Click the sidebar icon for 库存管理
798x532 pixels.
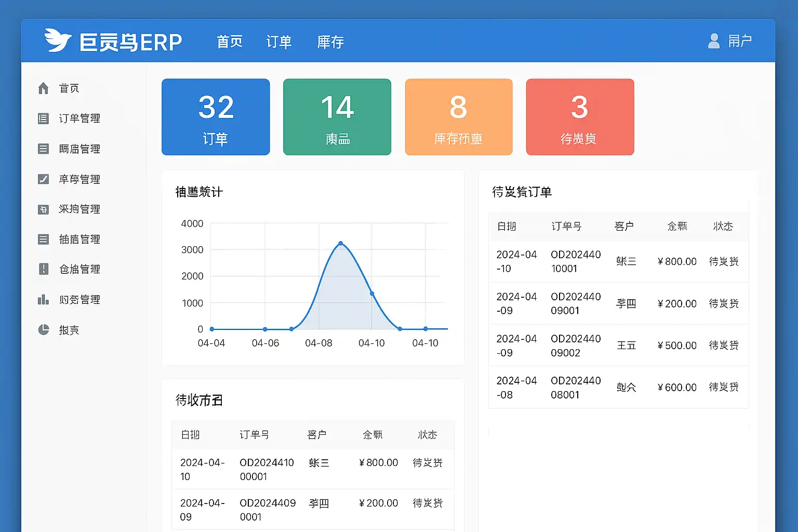[x=44, y=179]
